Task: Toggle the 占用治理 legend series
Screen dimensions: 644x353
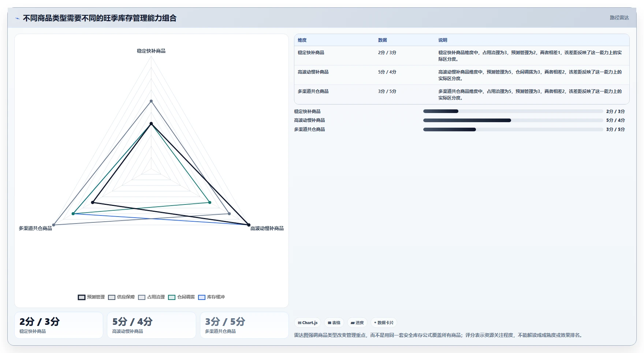Action: (x=151, y=297)
